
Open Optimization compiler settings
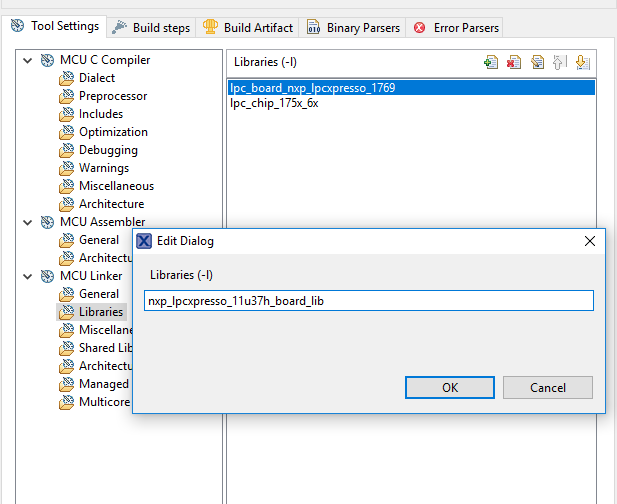113,132
